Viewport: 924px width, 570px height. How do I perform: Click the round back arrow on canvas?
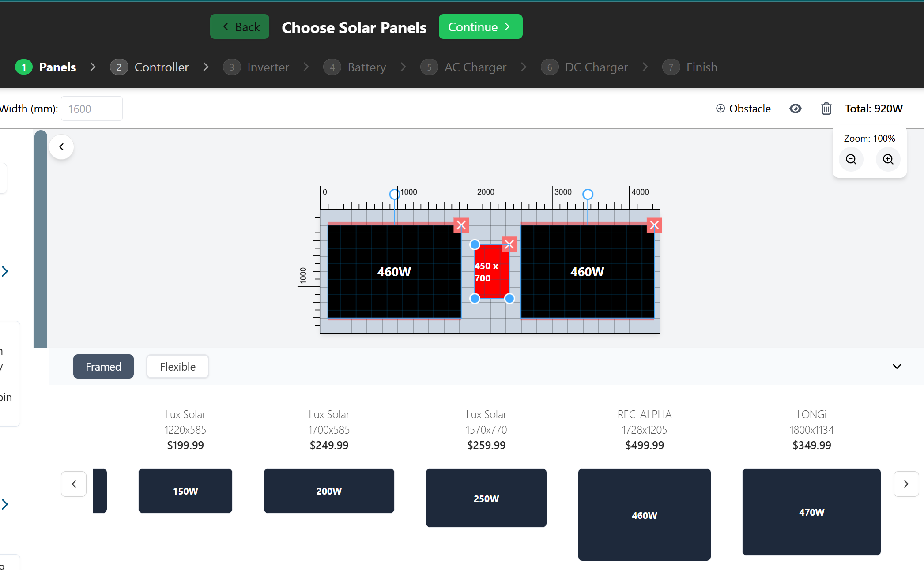tap(61, 147)
